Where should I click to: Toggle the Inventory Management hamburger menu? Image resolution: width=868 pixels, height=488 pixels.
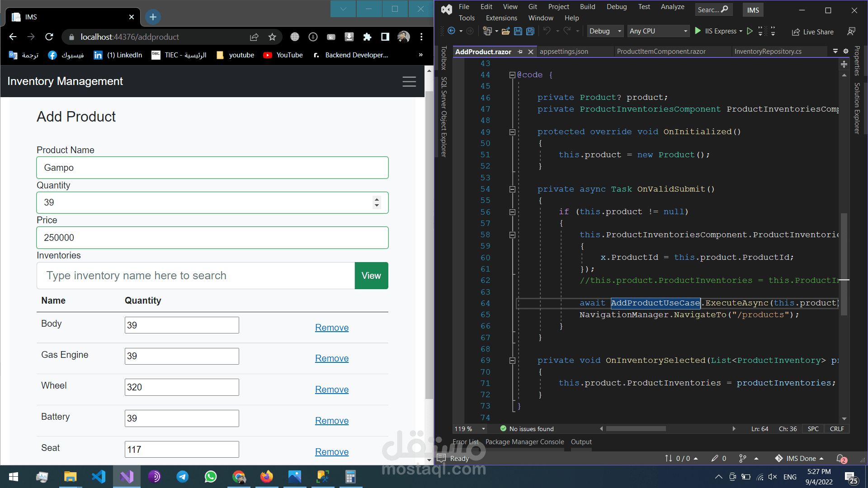coord(409,81)
